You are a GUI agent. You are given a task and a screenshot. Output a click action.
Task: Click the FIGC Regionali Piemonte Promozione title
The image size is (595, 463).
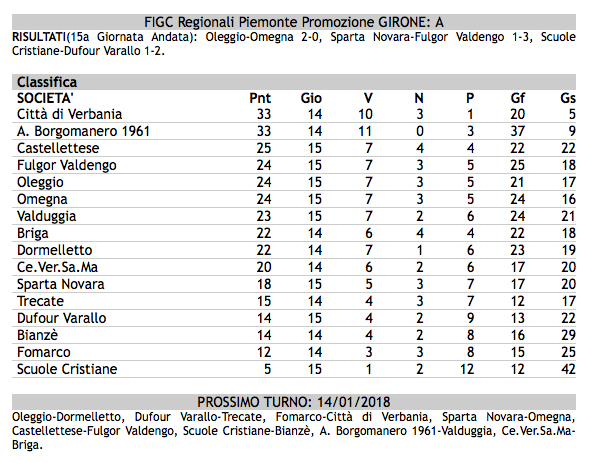point(294,22)
